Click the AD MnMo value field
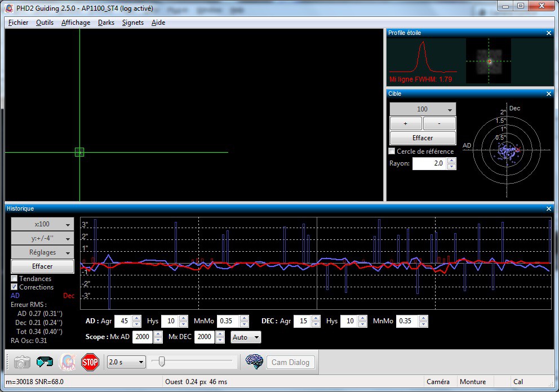Viewport: 559px width, 392px height. click(229, 321)
